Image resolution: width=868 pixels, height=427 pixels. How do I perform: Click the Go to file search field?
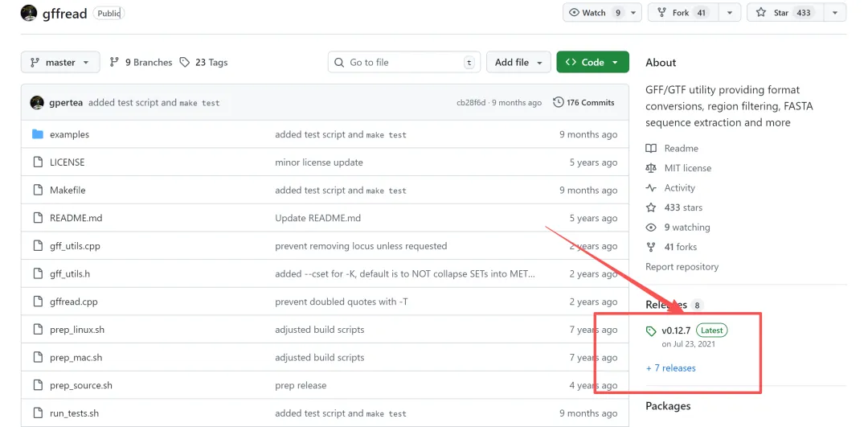tap(404, 62)
